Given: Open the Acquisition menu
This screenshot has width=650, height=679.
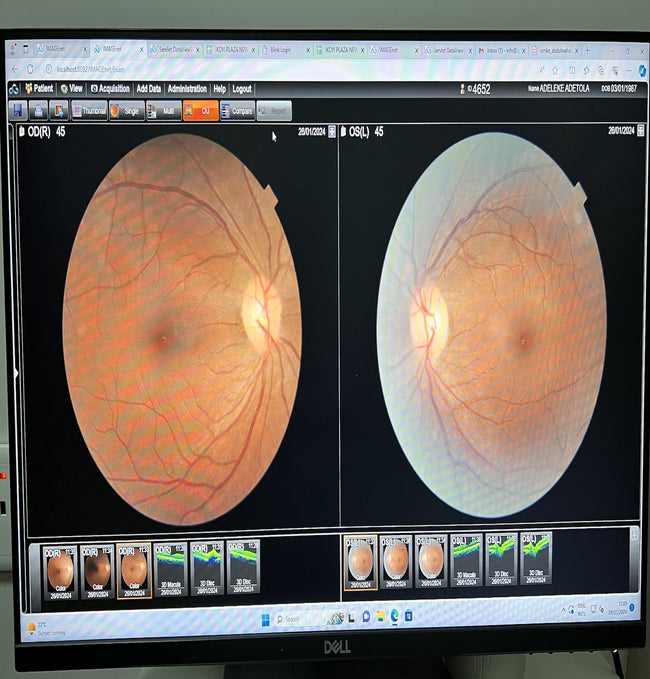Looking at the screenshot, I should pos(110,89).
